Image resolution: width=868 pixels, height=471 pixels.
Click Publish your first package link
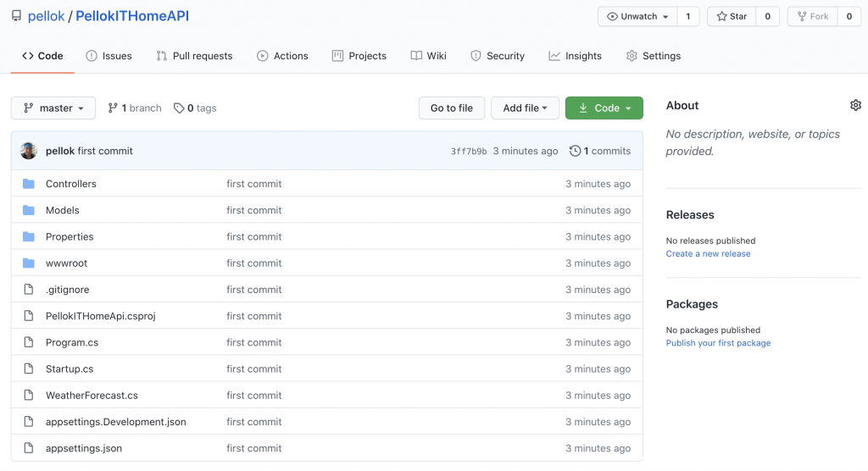coord(718,343)
